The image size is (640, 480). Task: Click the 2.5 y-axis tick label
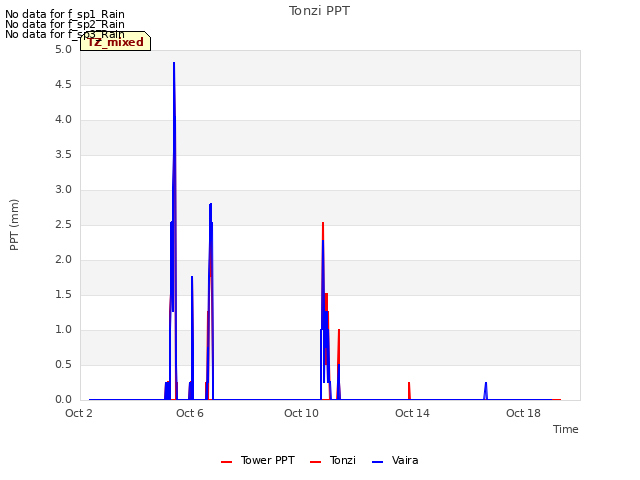pos(63,224)
